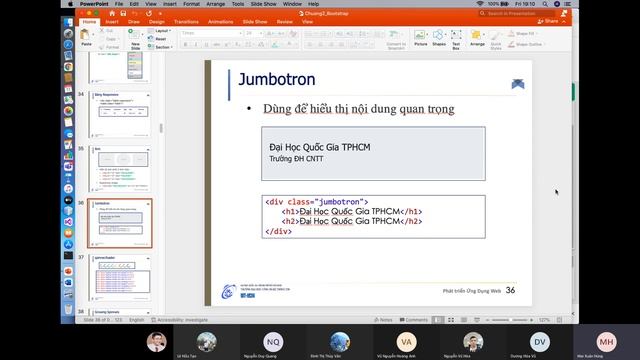Insert a Picture from the ribbon
Viewport: 640px width, 360px height.
click(420, 35)
